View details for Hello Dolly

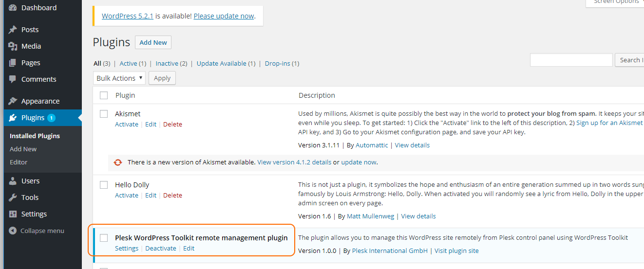pyautogui.click(x=418, y=216)
